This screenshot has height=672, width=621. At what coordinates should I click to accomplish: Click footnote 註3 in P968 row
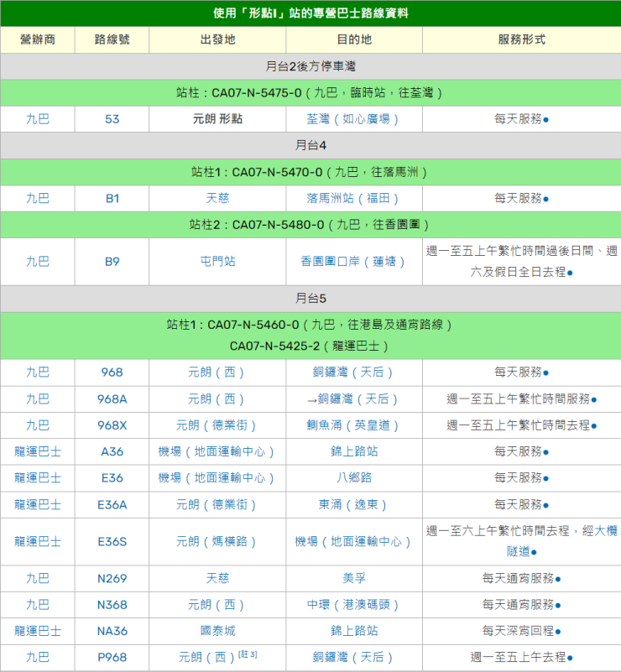[248, 654]
